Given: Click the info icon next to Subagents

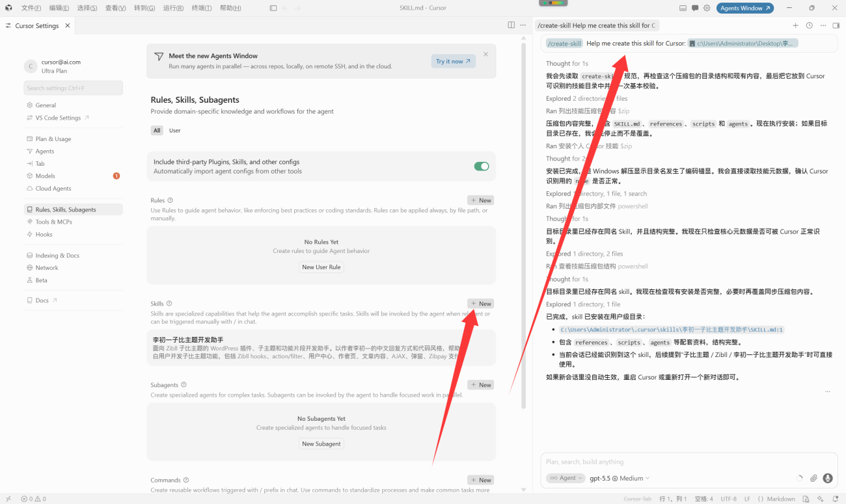Looking at the screenshot, I should [184, 385].
